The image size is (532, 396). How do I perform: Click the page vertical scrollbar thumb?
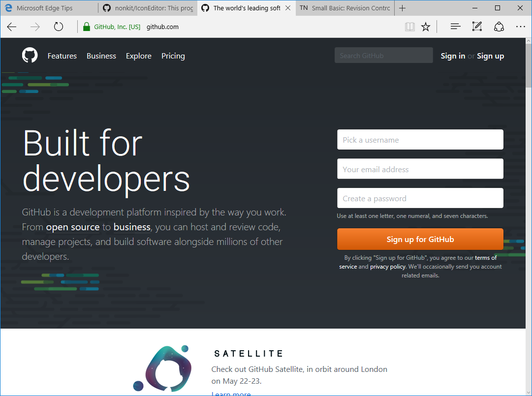click(x=529, y=66)
